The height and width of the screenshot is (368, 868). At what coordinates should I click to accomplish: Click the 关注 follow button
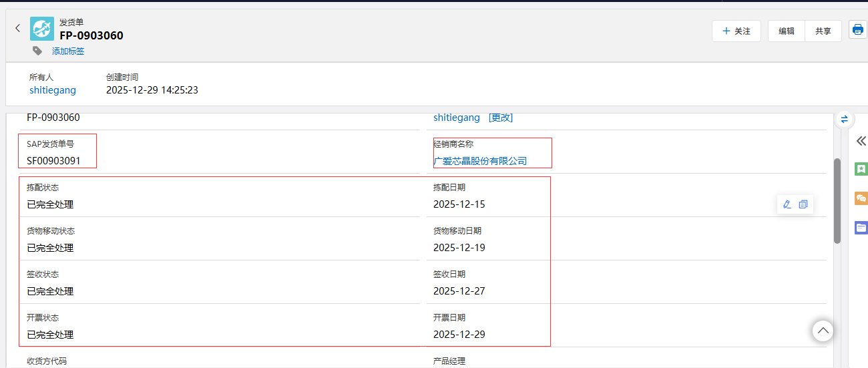click(x=736, y=31)
